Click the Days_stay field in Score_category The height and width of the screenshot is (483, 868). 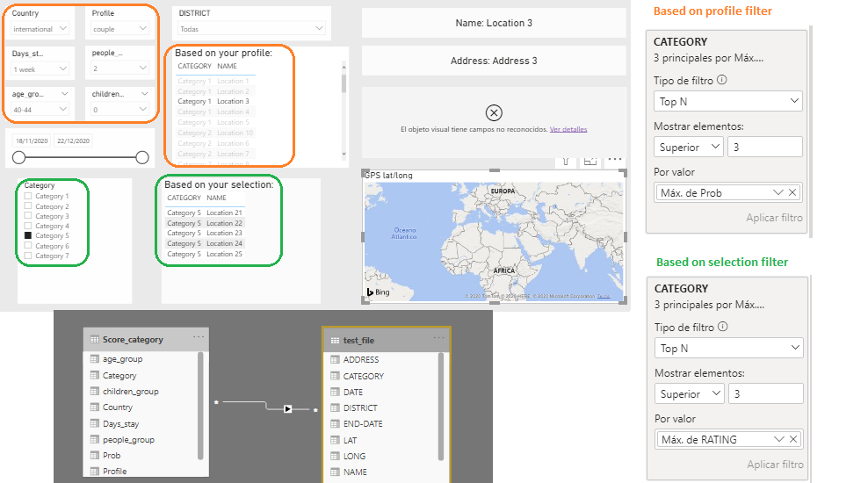(120, 424)
